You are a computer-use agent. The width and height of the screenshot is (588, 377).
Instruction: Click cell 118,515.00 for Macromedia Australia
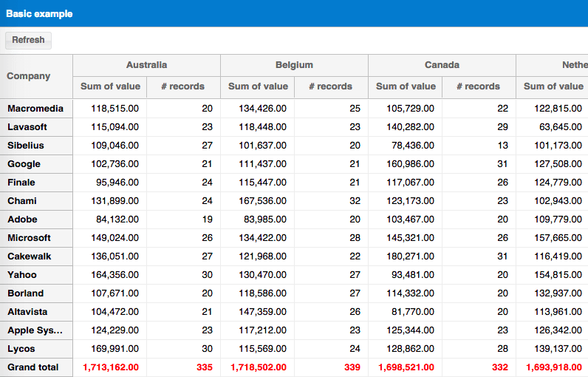pos(110,109)
